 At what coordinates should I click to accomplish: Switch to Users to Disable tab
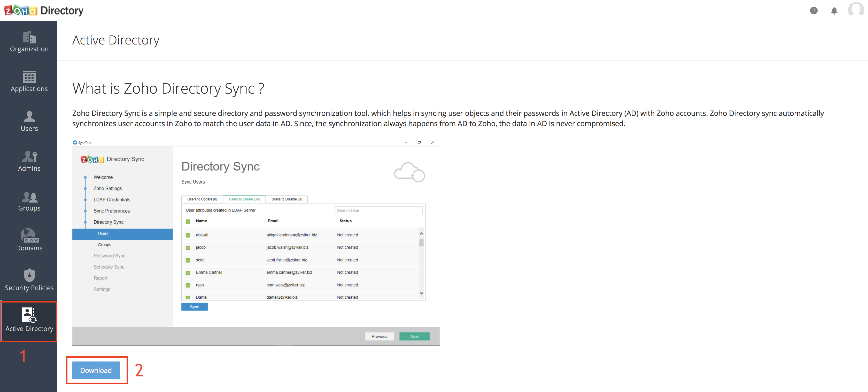pos(286,199)
